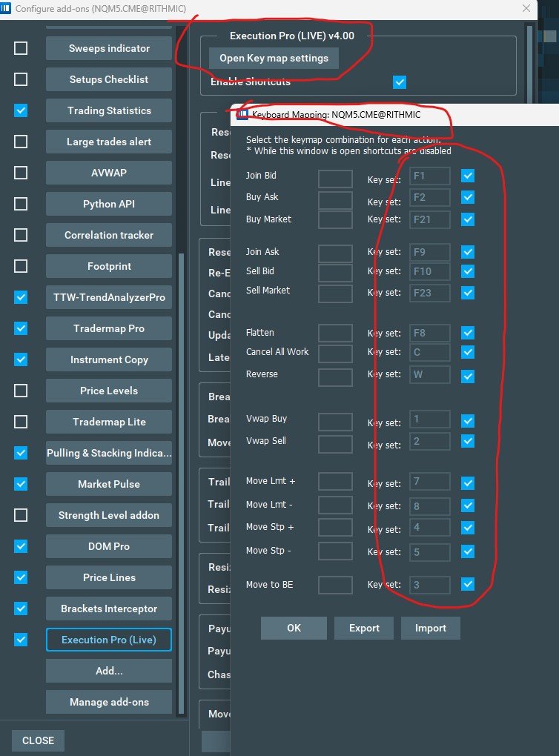Screen dimensions: 559x756
Task: Open the Trading Statistics add-on settings
Action: (109, 110)
